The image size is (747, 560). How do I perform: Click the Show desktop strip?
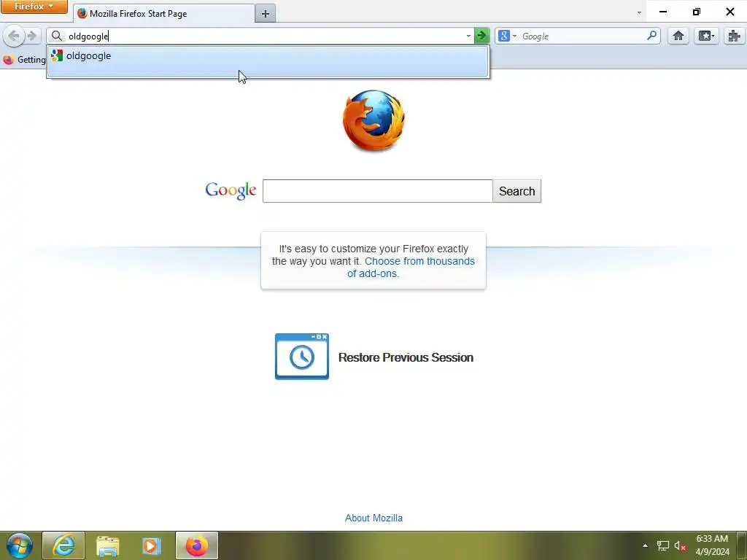click(742, 545)
